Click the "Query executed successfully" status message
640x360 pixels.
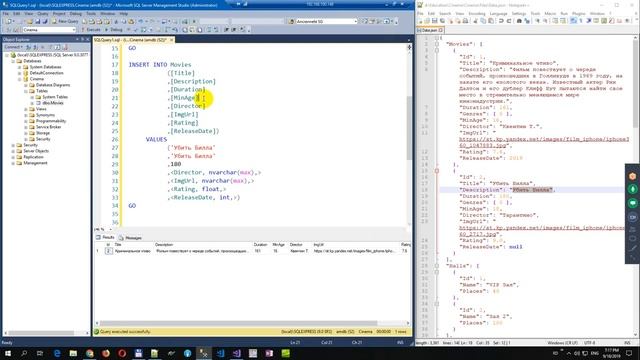[x=125, y=332]
